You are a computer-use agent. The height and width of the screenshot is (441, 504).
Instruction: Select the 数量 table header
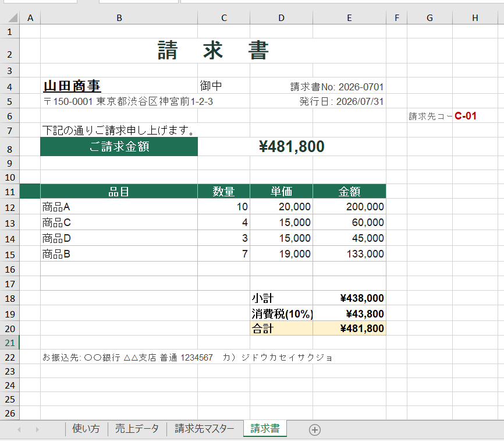click(223, 192)
